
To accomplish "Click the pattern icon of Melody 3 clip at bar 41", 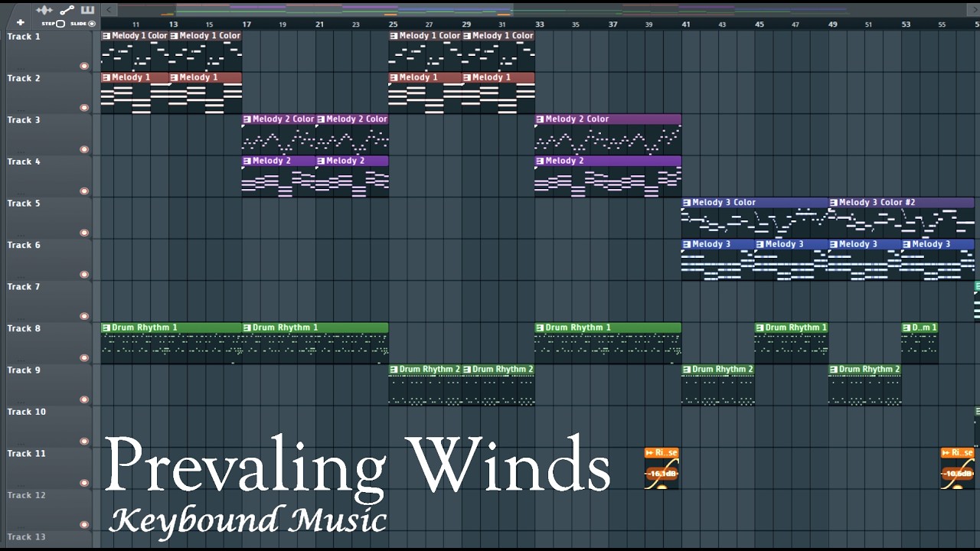I will (687, 244).
